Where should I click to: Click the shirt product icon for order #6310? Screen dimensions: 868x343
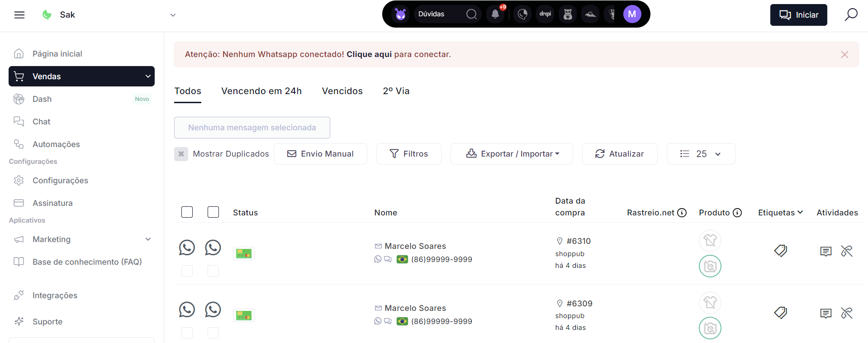[710, 240]
